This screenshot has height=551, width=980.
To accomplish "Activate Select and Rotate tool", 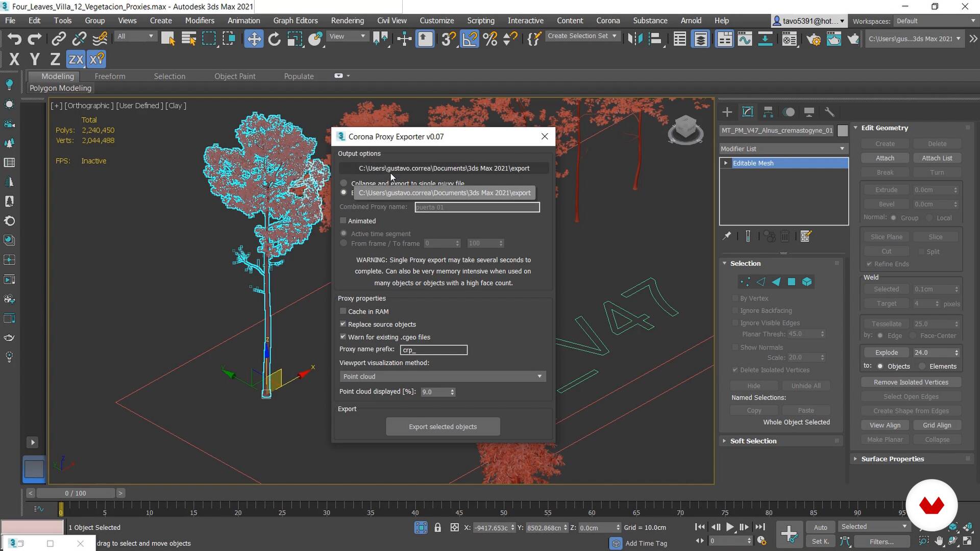I will pos(274,39).
